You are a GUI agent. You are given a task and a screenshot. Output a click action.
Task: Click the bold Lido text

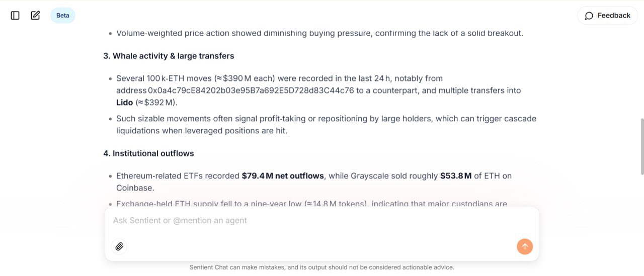(124, 103)
